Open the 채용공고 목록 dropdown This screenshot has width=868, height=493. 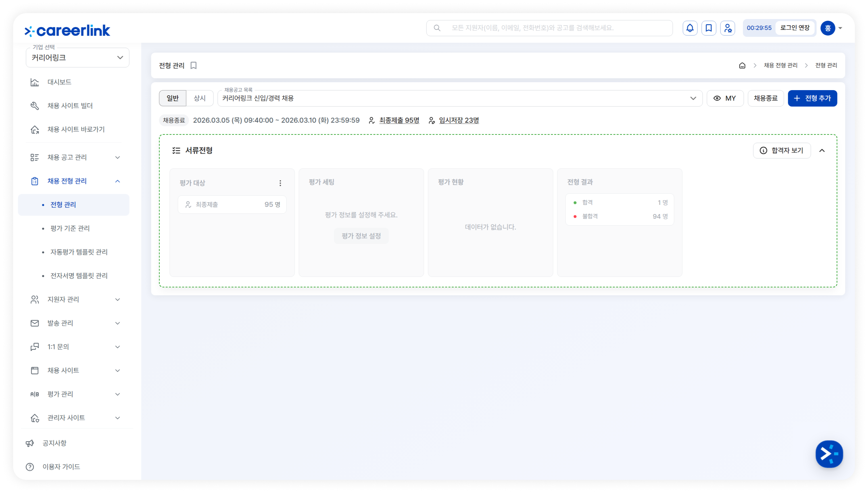460,98
